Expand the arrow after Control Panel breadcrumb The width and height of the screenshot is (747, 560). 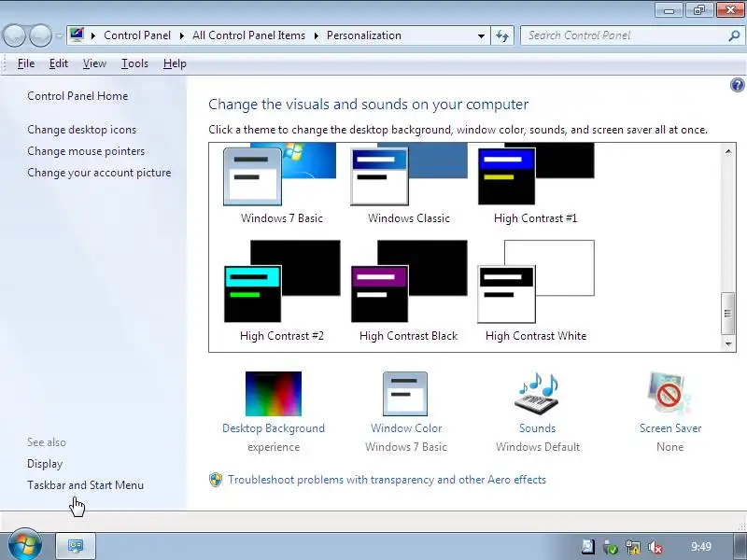pyautogui.click(x=181, y=35)
